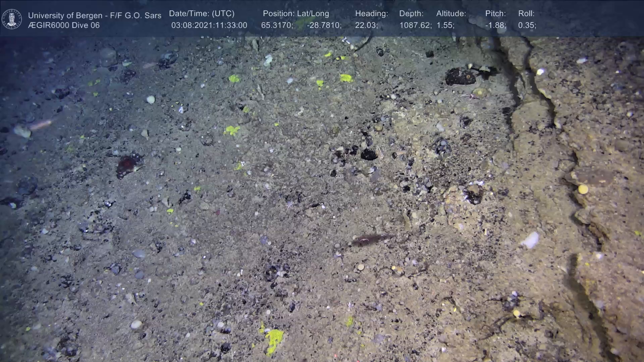Click the Depth label

pos(411,14)
